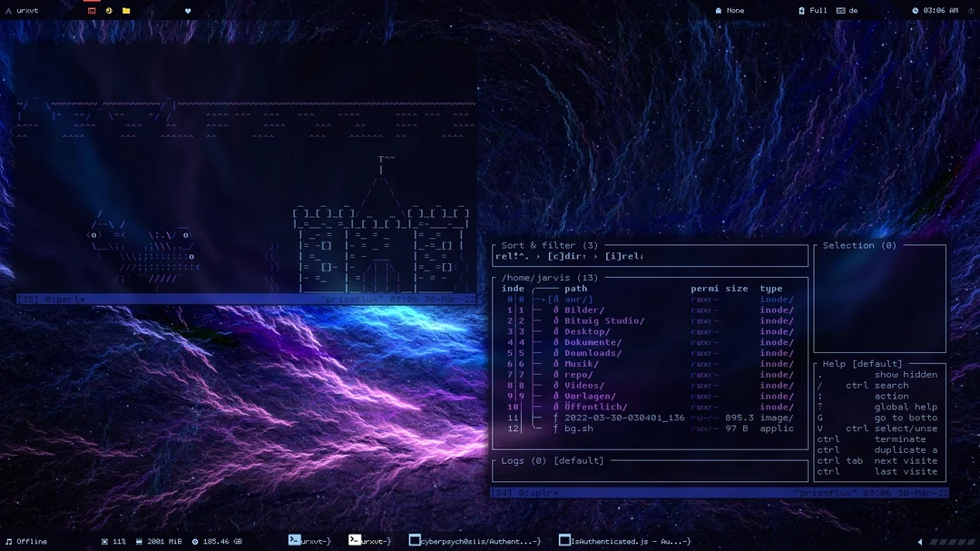Click the heart workspace icon in the top bar
The height and width of the screenshot is (551, 980).
pos(187,10)
